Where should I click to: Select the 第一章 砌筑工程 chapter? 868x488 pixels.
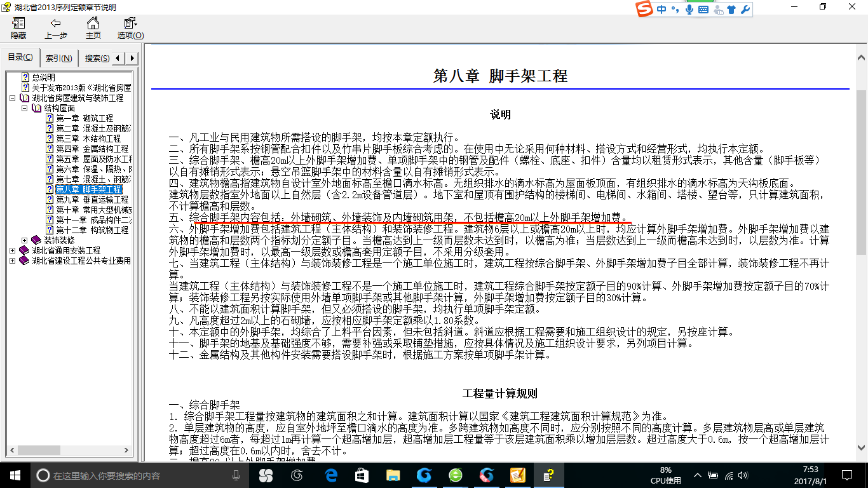[x=85, y=118]
